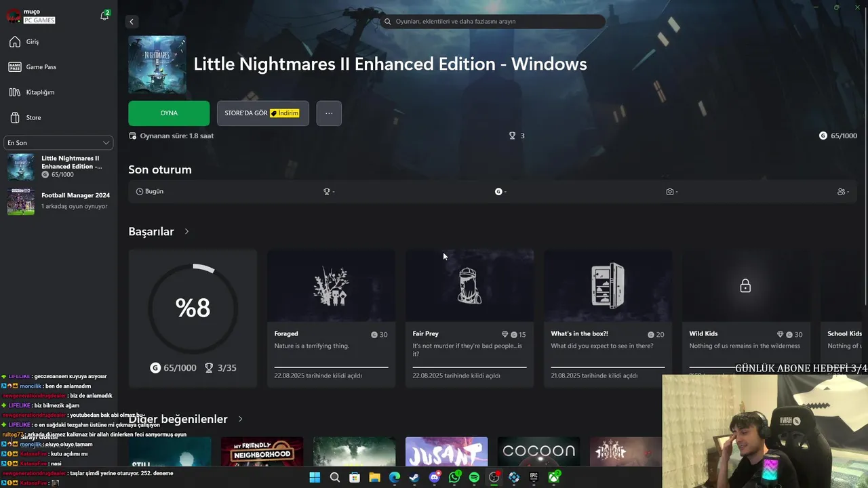Screen dimensions: 868x488
Task: Open the What's in the box?! achievement
Action: pos(608,319)
